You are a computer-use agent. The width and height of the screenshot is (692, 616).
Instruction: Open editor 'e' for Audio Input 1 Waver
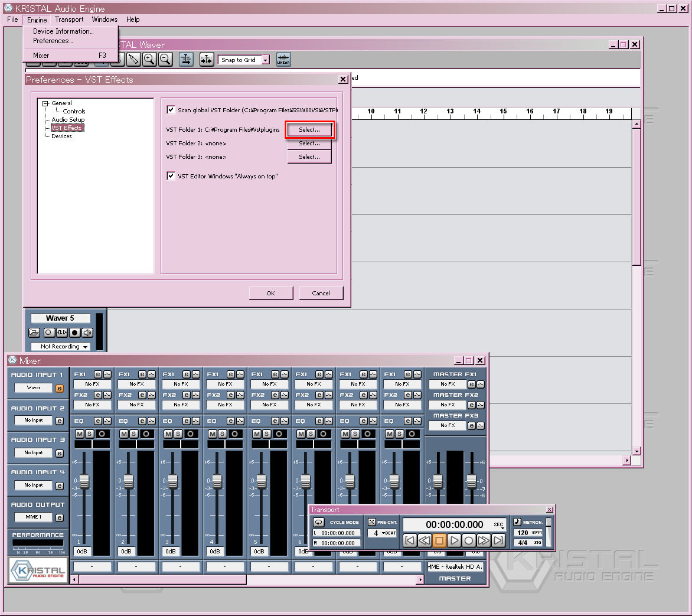click(x=59, y=388)
